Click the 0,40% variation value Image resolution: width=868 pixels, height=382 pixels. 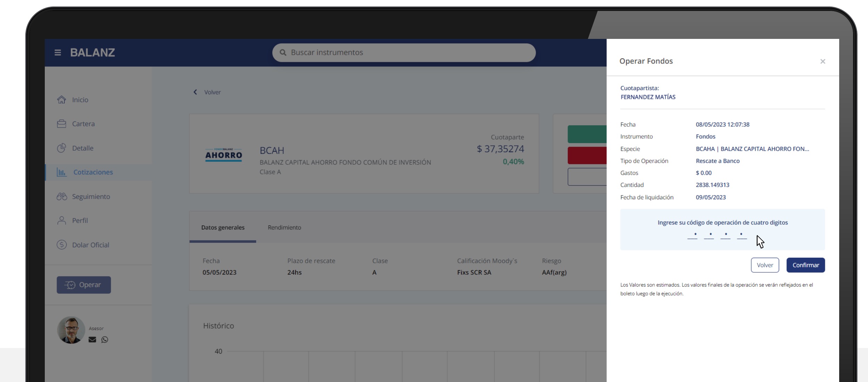(514, 161)
